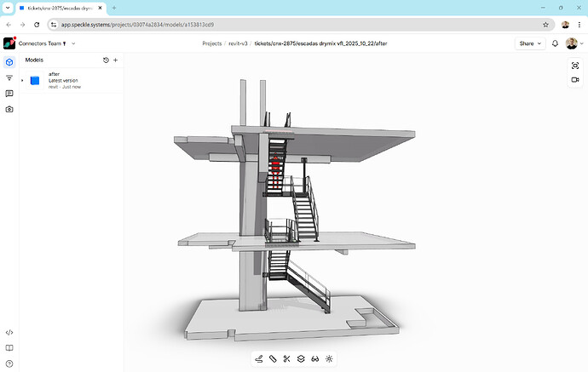This screenshot has height=372, width=588.
Task: Open Chrome tab search dropdown
Action: click(8, 8)
